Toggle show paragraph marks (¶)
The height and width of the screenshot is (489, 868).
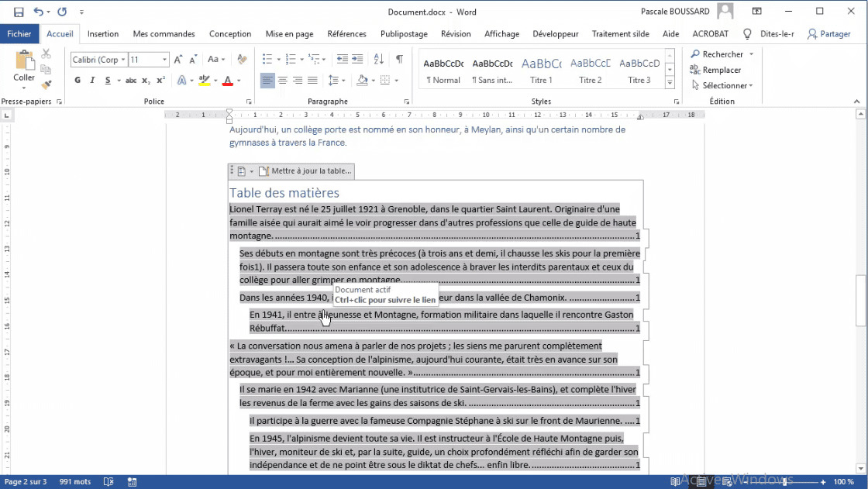(399, 60)
